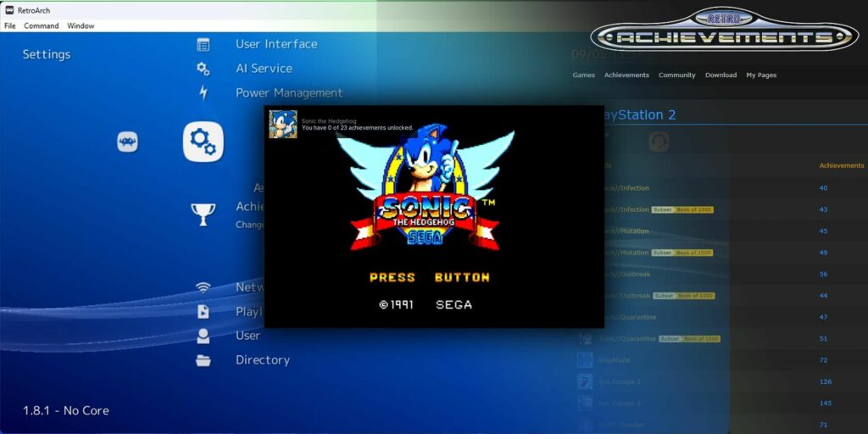
Task: Click achievement count 40
Action: pyautogui.click(x=823, y=188)
